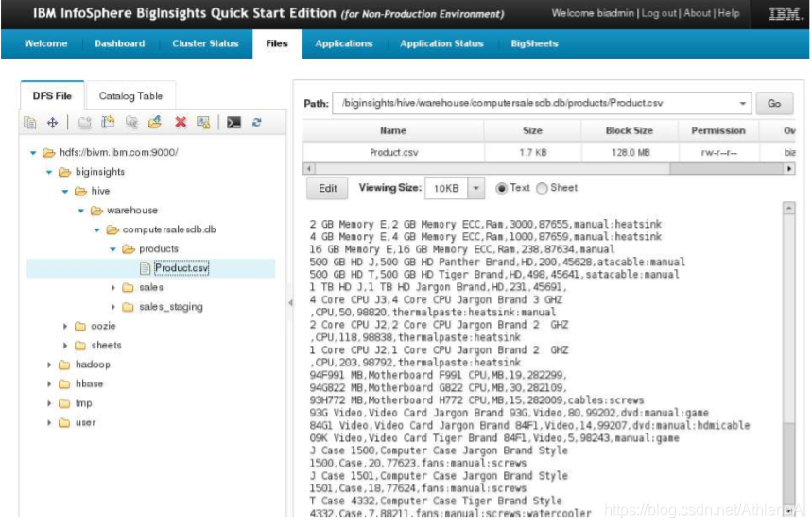This screenshot has width=812, height=527.
Task: Click the biginsights folder icon
Action: pos(64,172)
